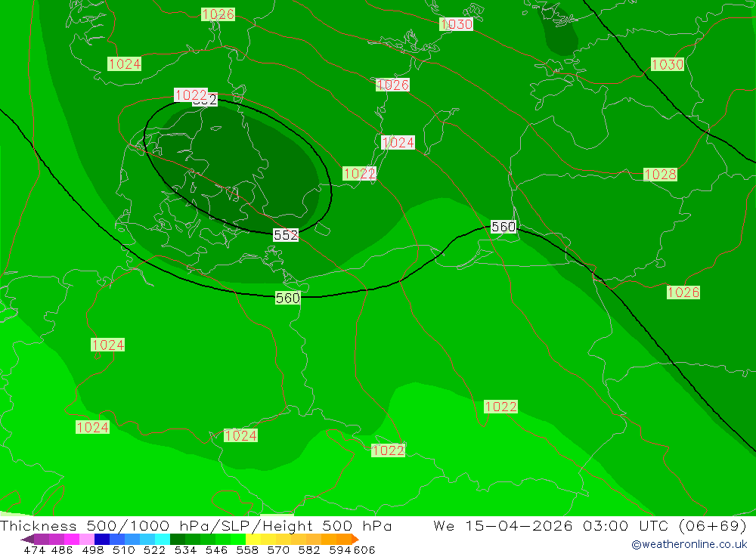This screenshot has width=756, height=554.
Task: Open the weatheronline.co.uk copyright link
Action: [x=689, y=544]
